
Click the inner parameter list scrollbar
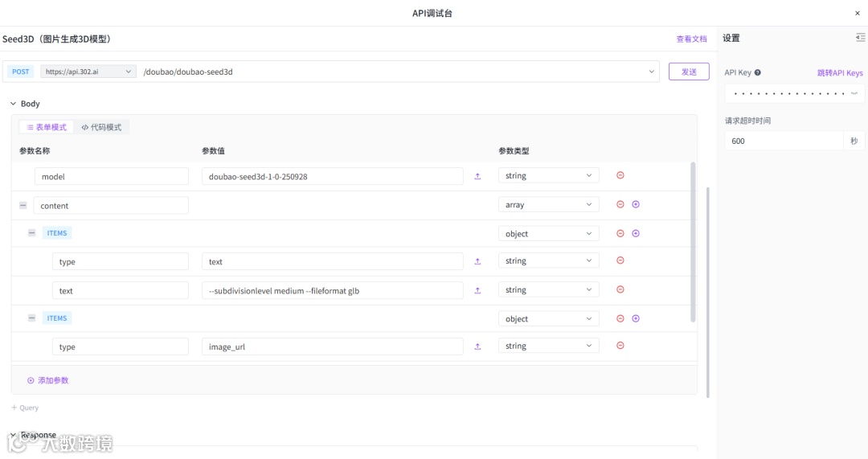(x=693, y=242)
